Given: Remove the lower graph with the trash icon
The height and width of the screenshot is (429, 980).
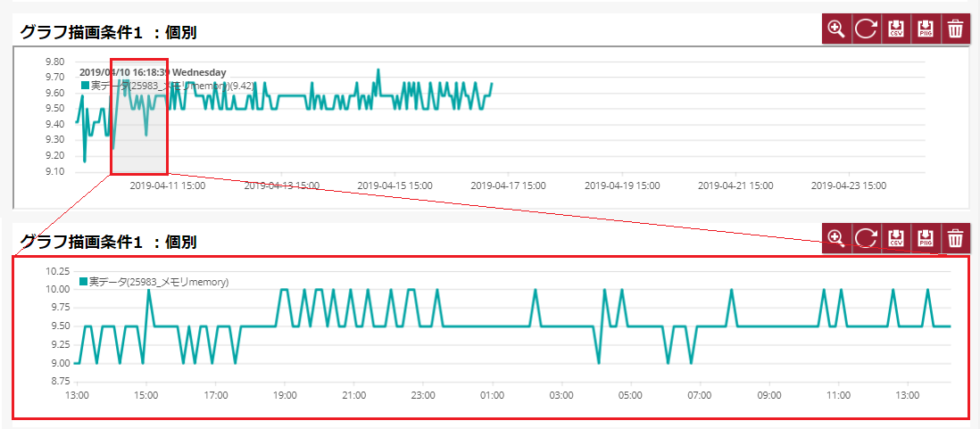Looking at the screenshot, I should pyautogui.click(x=955, y=238).
